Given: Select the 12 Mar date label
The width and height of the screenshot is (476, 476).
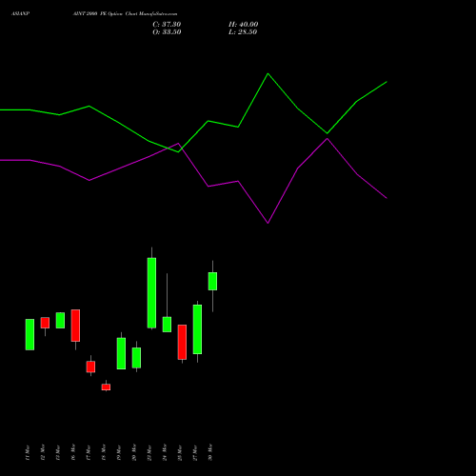Looking at the screenshot, I should [43, 452].
